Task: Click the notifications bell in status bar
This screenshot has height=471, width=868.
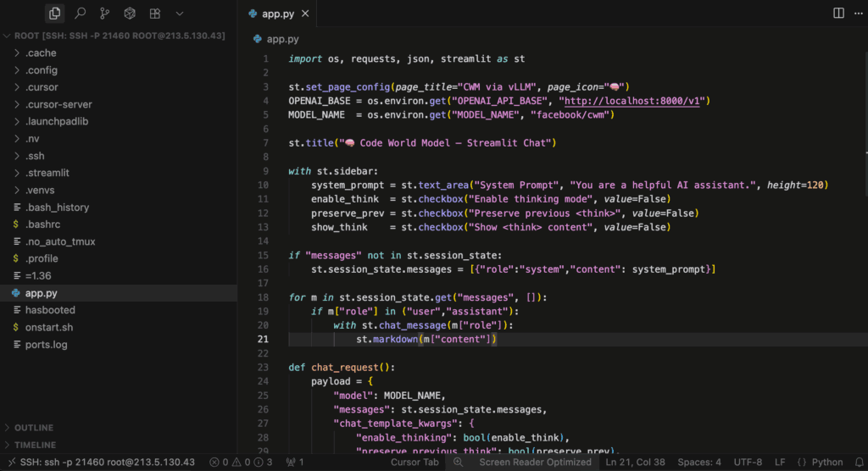Action: pos(859,463)
